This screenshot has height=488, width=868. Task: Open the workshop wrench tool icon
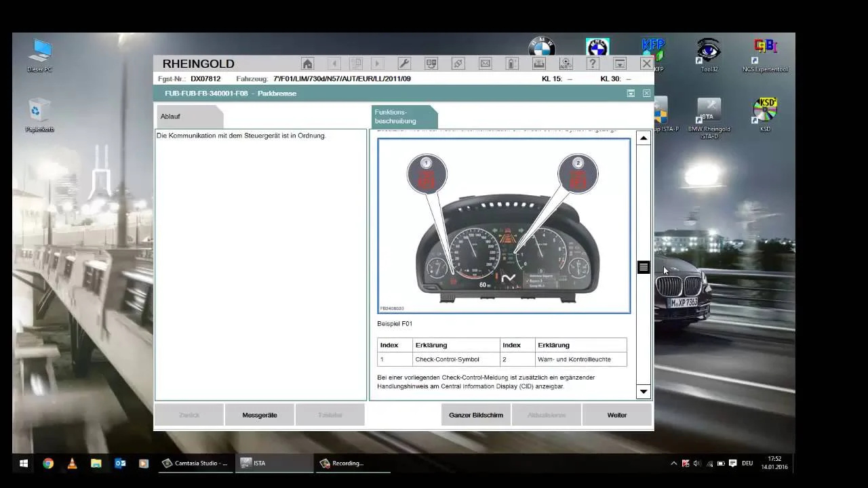click(x=403, y=63)
